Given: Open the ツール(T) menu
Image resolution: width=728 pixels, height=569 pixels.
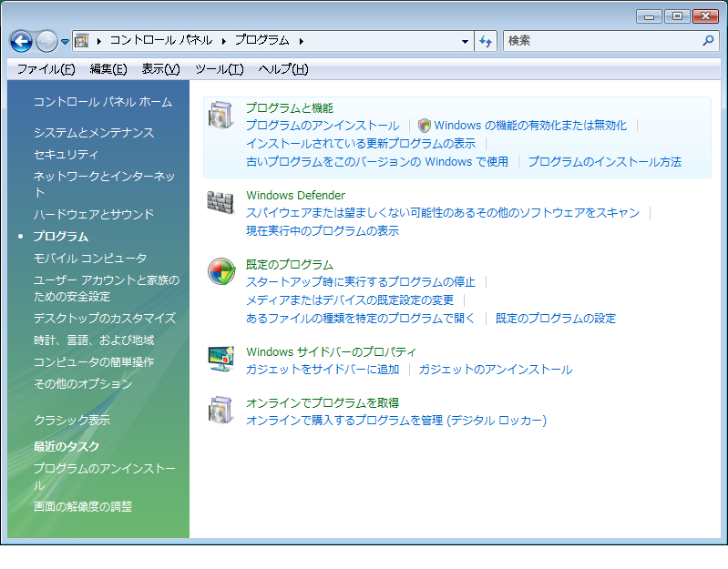Looking at the screenshot, I should tap(220, 69).
